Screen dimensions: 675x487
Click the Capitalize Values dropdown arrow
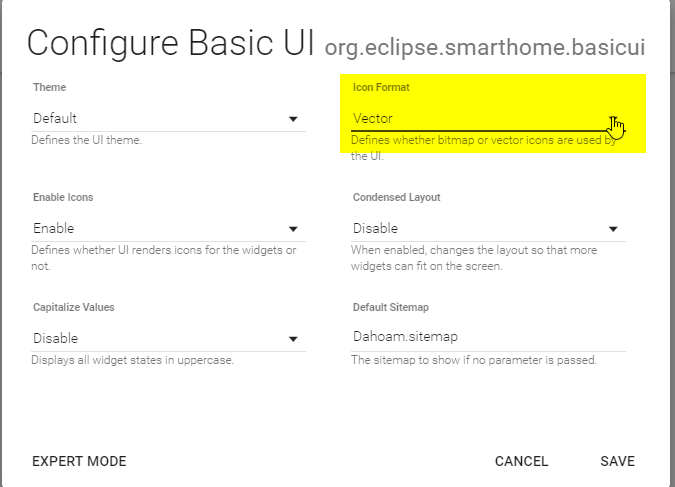click(x=293, y=339)
